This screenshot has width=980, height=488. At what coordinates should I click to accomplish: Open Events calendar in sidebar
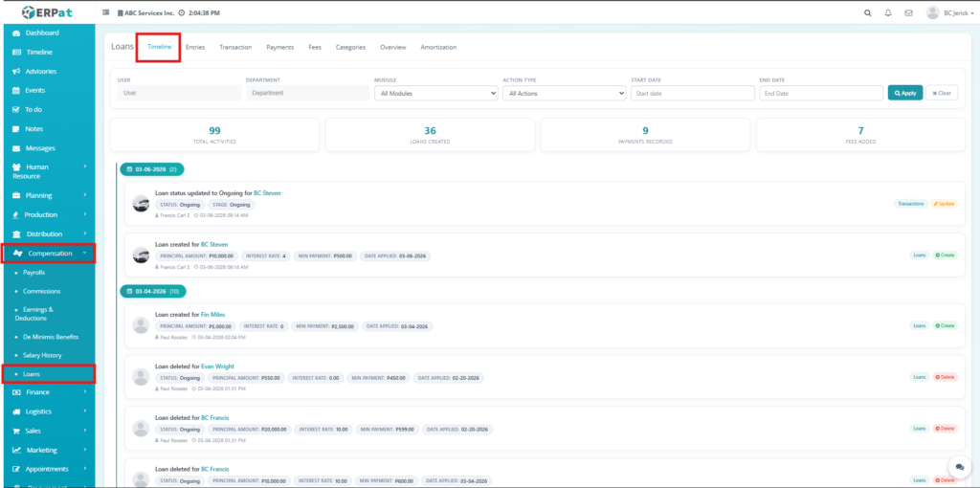point(34,90)
